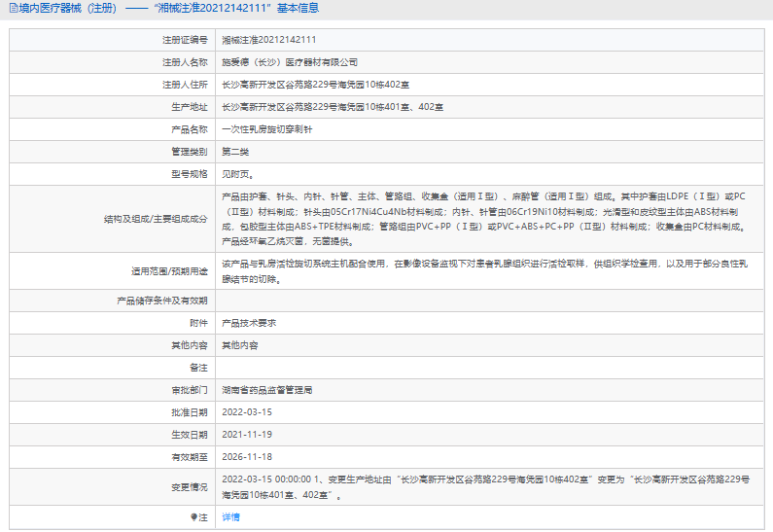
Task: Select registration number 湘械注准20212142111 in table
Action: coord(268,40)
